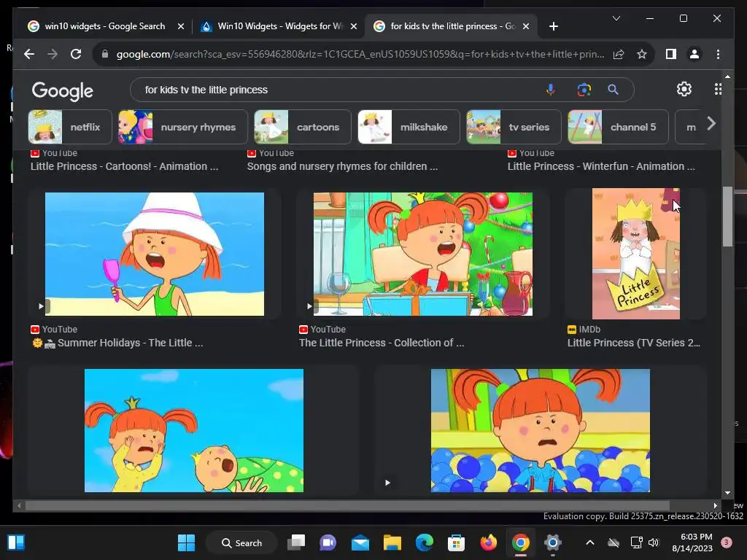Open Task View on the taskbar
747x560 pixels.
click(x=296, y=542)
